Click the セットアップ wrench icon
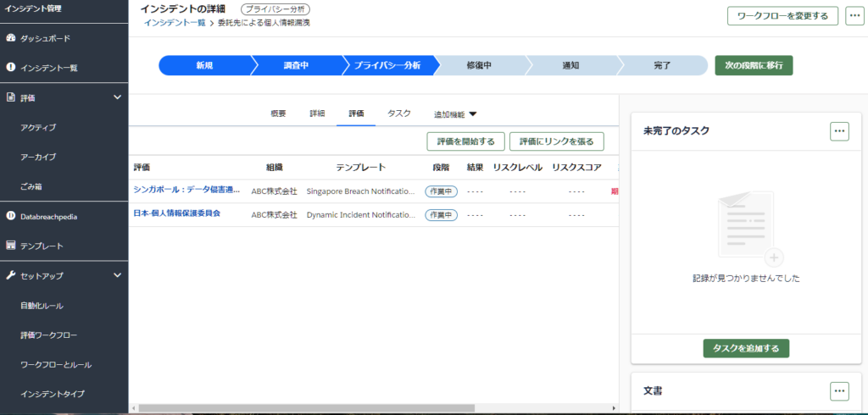 coord(11,276)
